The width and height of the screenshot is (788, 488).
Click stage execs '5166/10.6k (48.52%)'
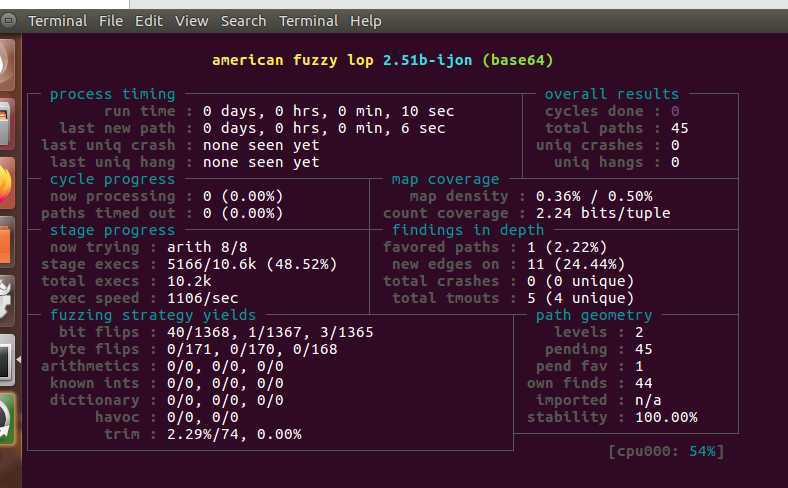point(252,264)
